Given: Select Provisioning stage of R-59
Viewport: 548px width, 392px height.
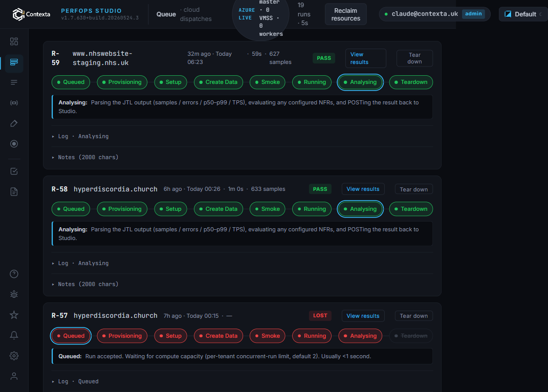Looking at the screenshot, I should tap(122, 82).
